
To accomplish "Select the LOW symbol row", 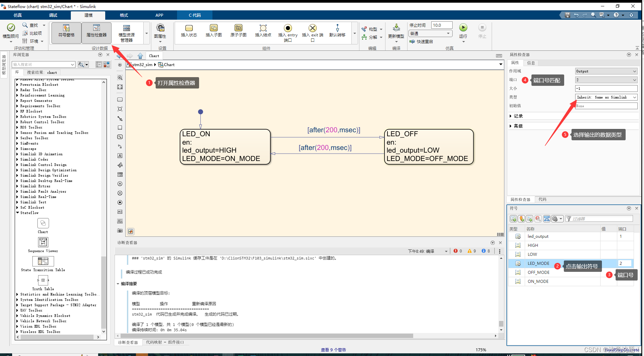I will pyautogui.click(x=571, y=254).
